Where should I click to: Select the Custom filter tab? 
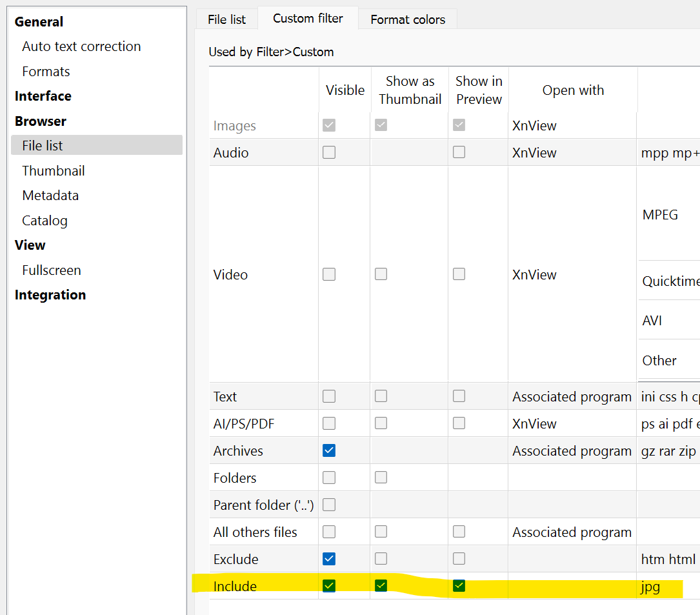click(308, 18)
